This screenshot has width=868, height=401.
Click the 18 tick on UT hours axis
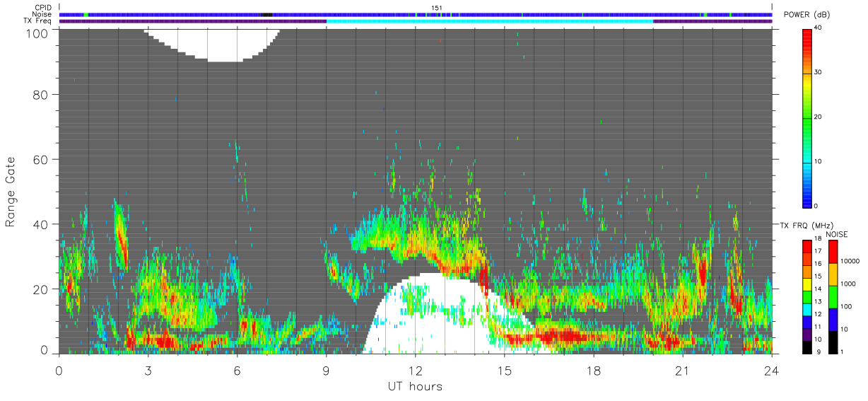coord(594,371)
